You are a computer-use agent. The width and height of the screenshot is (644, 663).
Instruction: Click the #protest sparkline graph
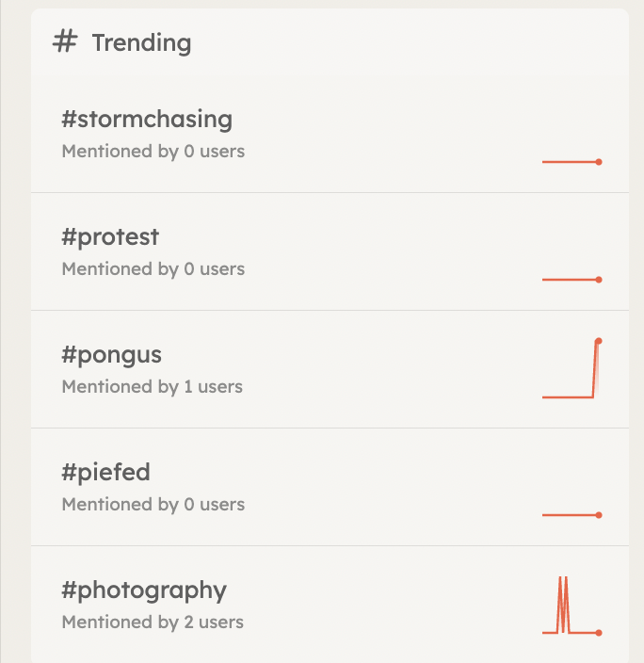tap(572, 280)
